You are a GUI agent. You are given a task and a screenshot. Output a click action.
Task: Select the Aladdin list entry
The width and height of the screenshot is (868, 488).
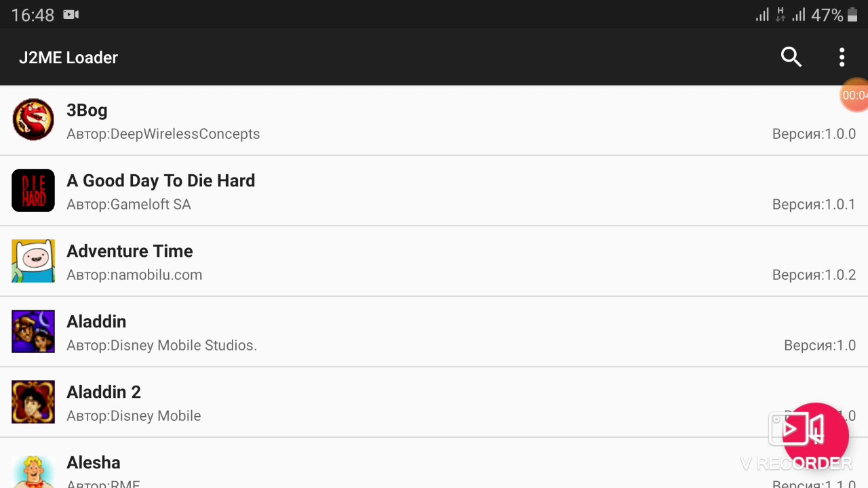tap(96, 322)
